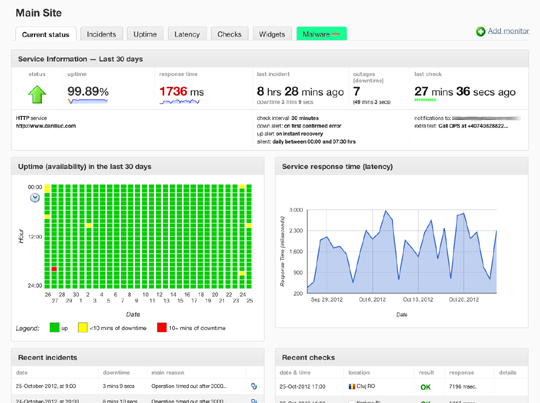540x403 pixels.
Task: Open the Widgets tab
Action: [x=272, y=34]
